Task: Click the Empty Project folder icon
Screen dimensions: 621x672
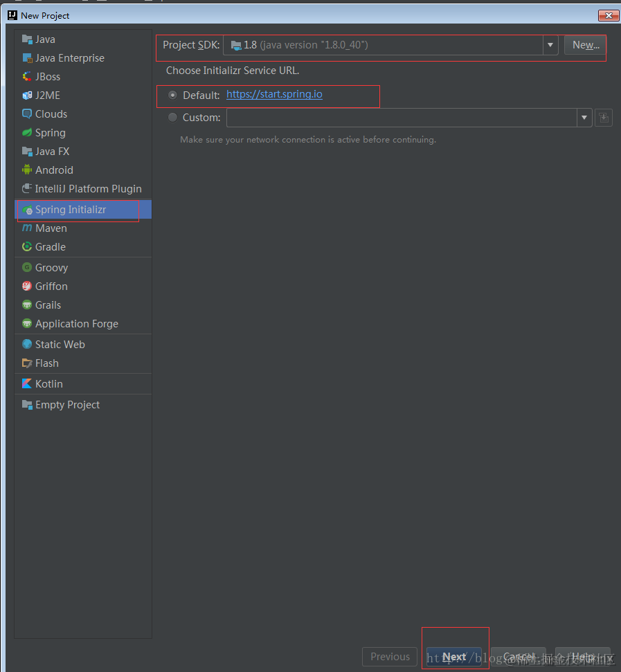Action: tap(27, 405)
